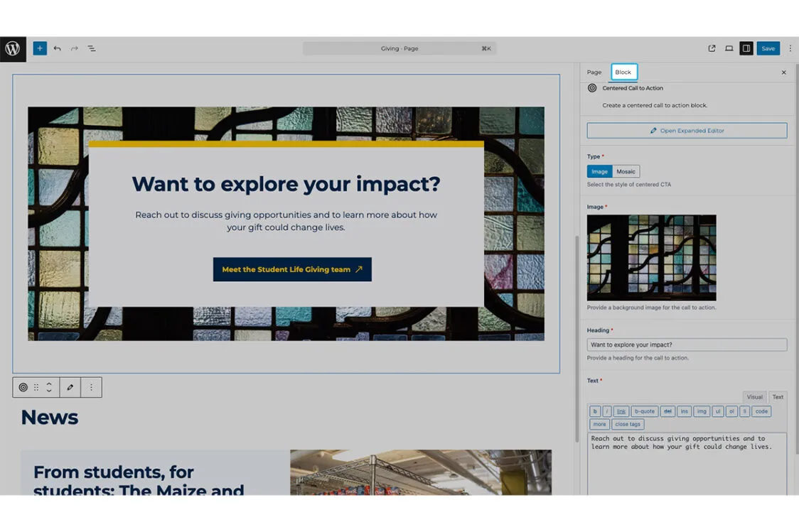Click the stained glass background image thumbnail
Image resolution: width=799 pixels, height=532 pixels.
tap(651, 257)
